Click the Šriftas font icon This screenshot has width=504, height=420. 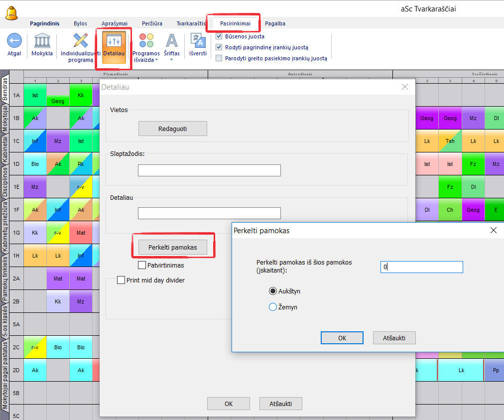(x=172, y=40)
